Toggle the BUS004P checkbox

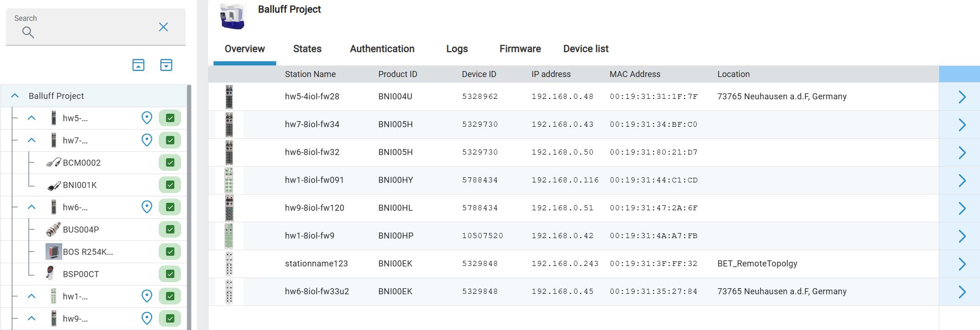[x=170, y=229]
